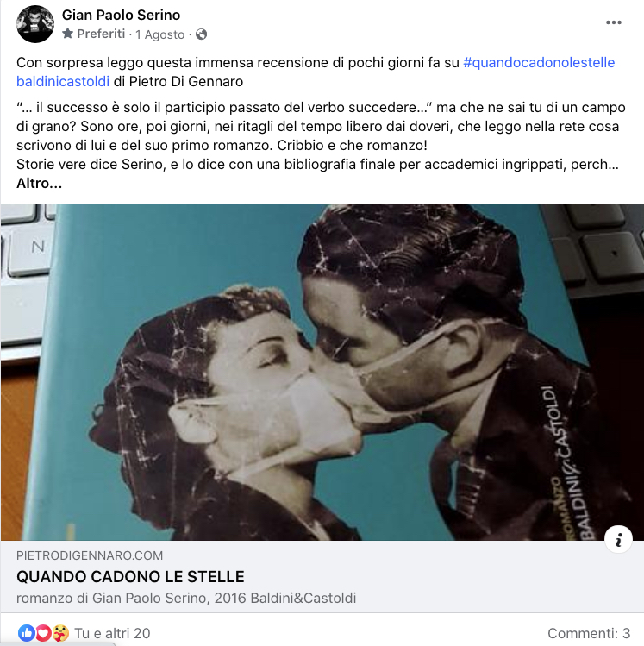Open the book cover link preview image
The width and height of the screenshot is (644, 646).
(x=322, y=372)
